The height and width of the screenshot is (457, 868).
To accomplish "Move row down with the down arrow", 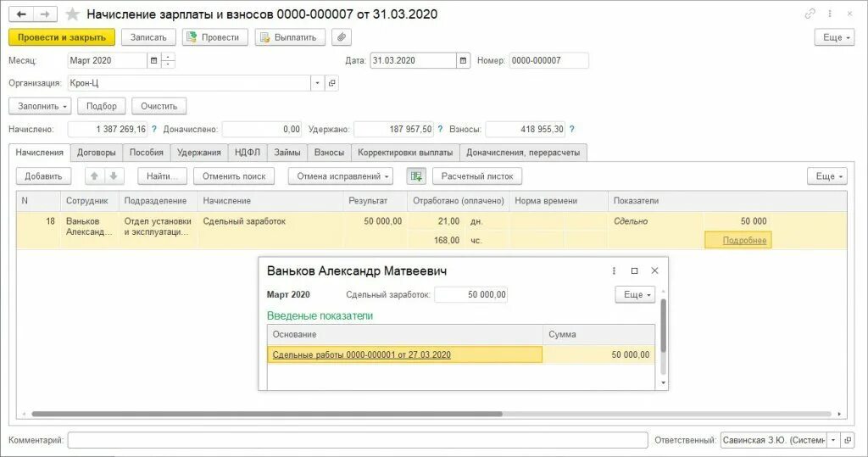I will point(114,176).
